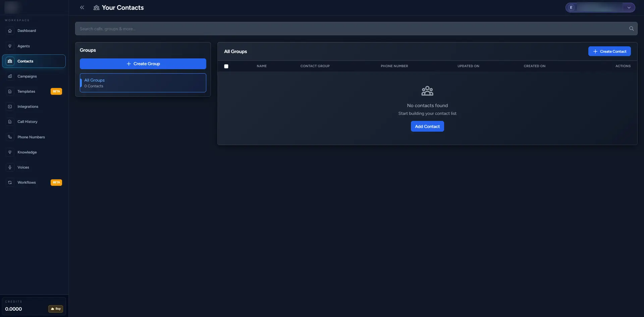644x317 pixels.
Task: Click the Campaigns chart icon
Action: tap(10, 76)
